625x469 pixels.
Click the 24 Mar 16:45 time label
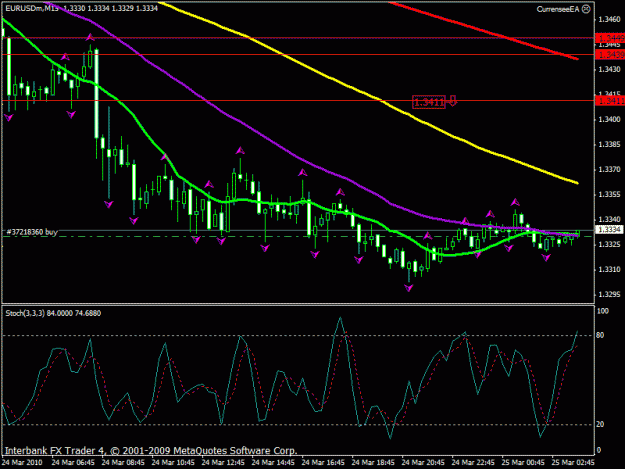[323, 463]
